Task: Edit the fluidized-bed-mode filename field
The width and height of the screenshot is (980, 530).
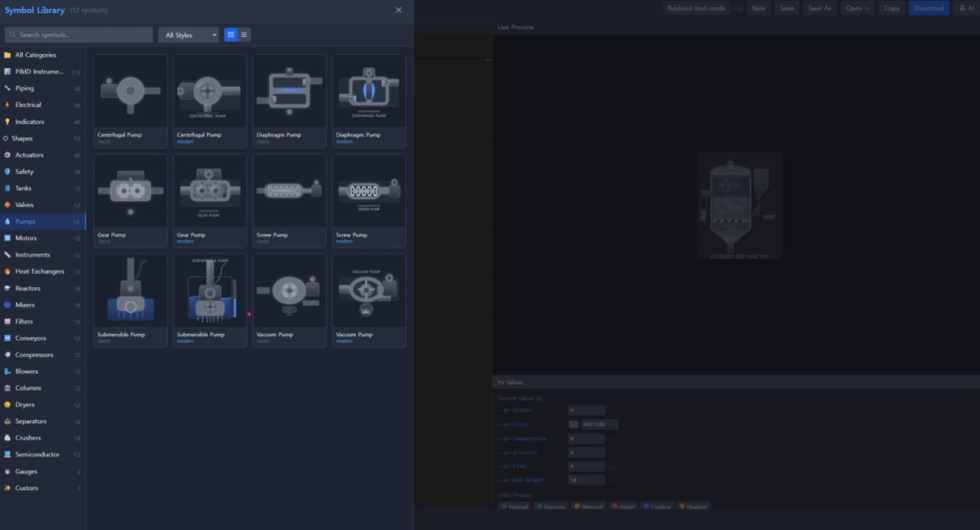Action: 696,8
